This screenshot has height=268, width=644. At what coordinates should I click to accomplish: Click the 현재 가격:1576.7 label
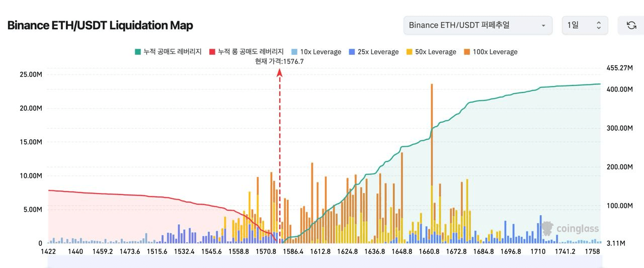point(279,61)
